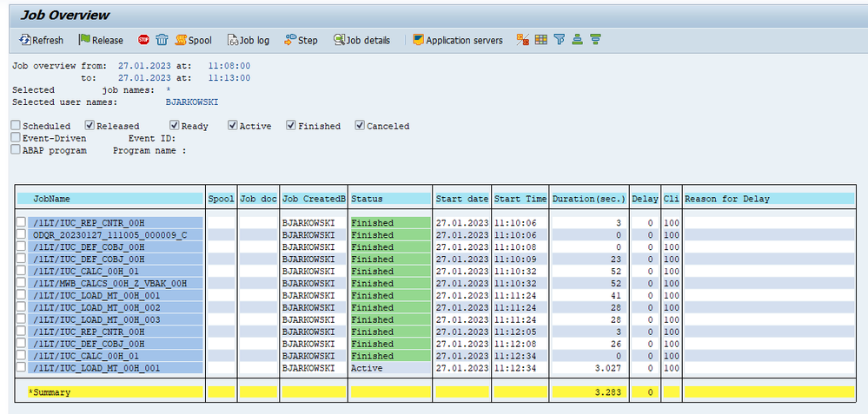The width and height of the screenshot is (868, 414).
Task: Select checkbox for job ODQR_20230127_111005_000009_C
Action: pos(21,234)
